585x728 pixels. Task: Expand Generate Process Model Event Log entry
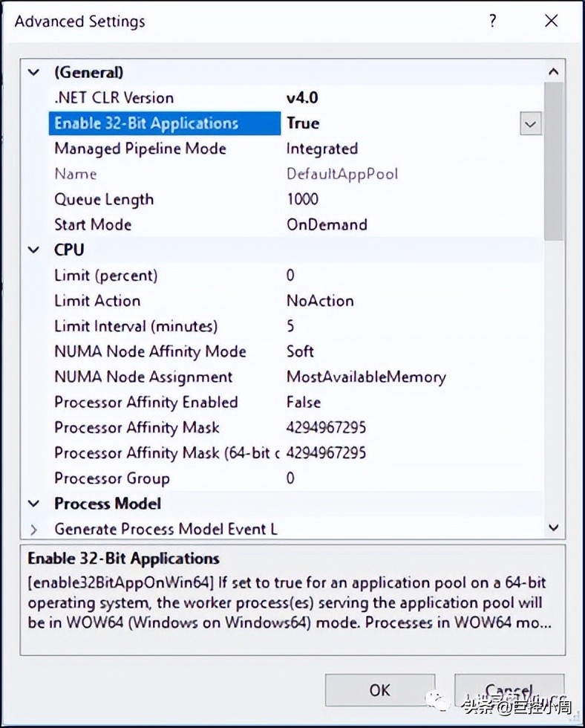33,530
